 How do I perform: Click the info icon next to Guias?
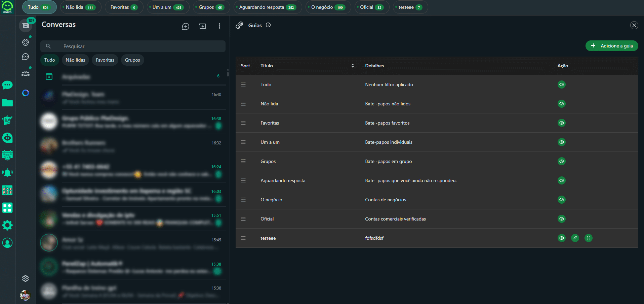pyautogui.click(x=268, y=25)
